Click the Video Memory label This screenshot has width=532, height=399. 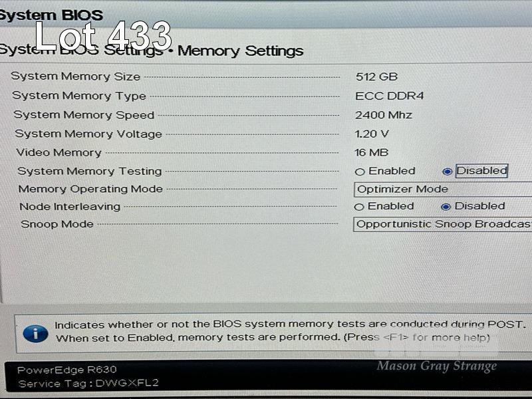tap(59, 153)
